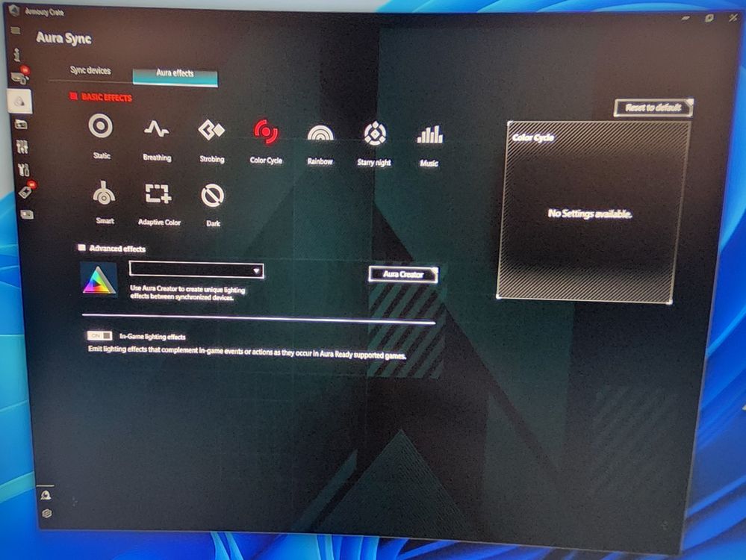Image resolution: width=746 pixels, height=560 pixels.
Task: Select the Smart effect icon
Action: click(x=104, y=193)
